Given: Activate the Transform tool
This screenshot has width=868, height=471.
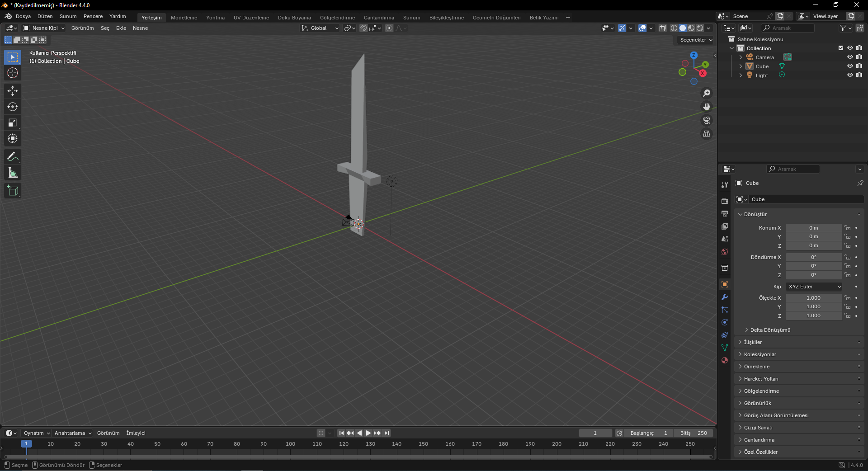Looking at the screenshot, I should click(x=13, y=138).
